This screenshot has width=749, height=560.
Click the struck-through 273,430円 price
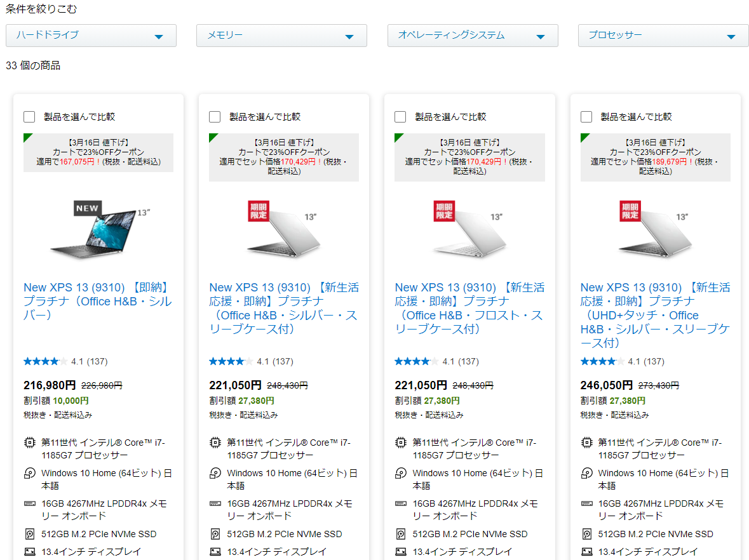click(659, 385)
